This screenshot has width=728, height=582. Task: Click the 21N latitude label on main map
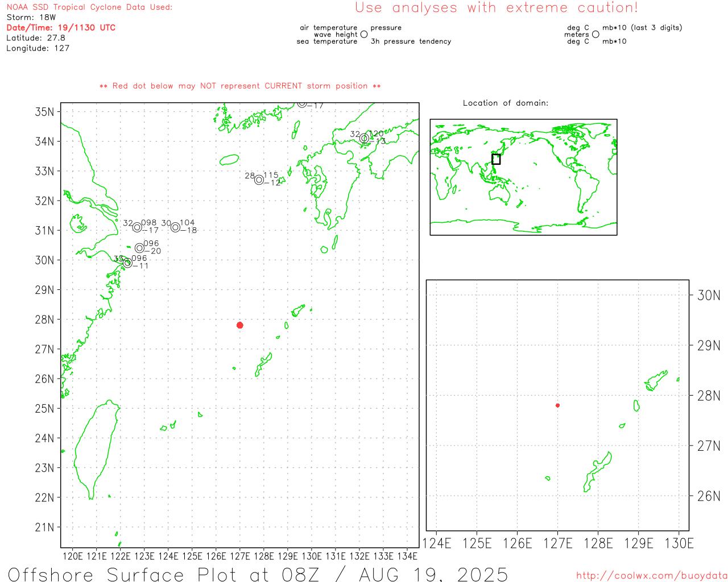[45, 527]
